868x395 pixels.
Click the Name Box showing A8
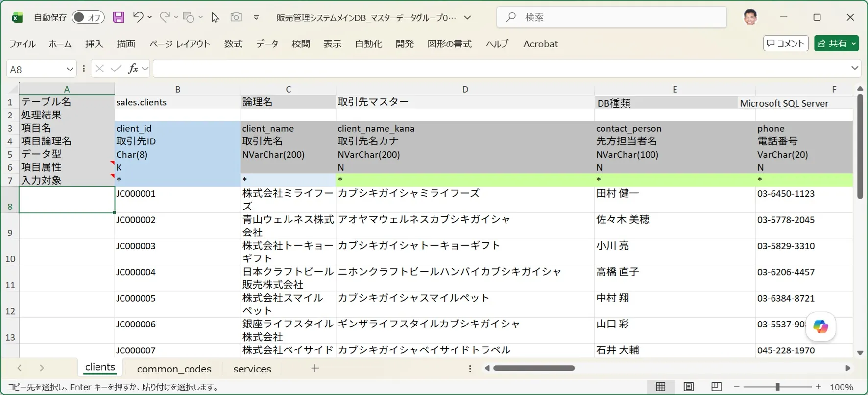click(35, 69)
